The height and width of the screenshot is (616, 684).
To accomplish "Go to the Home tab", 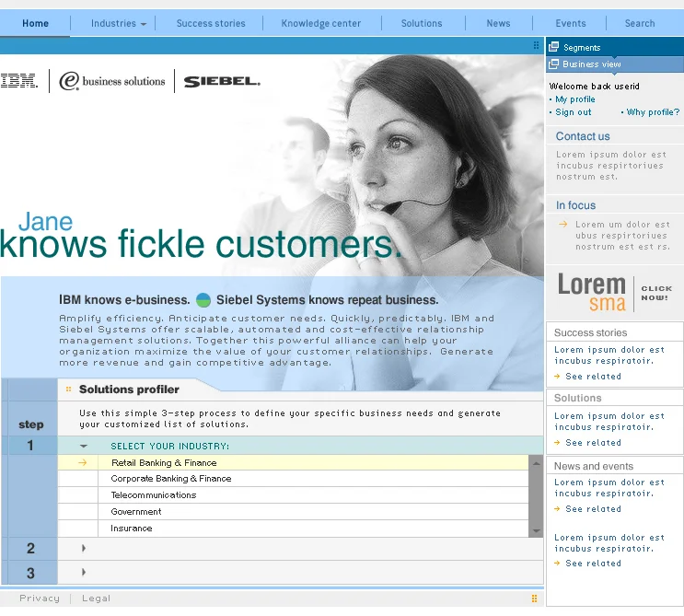I will click(x=35, y=24).
